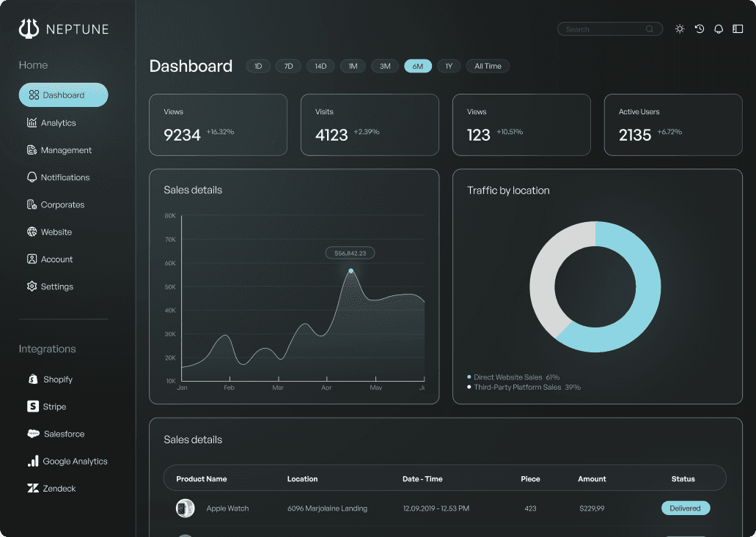Click the Neptune trident logo
This screenshot has width=756, height=537.
pyautogui.click(x=29, y=29)
